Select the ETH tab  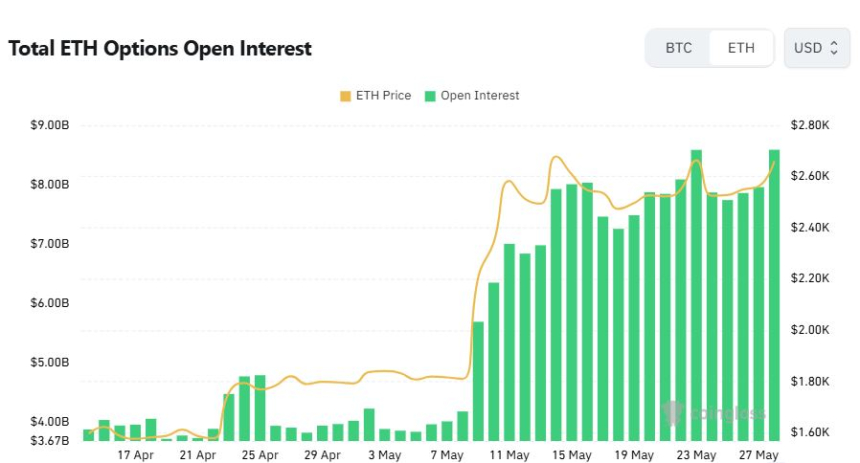[x=741, y=48]
